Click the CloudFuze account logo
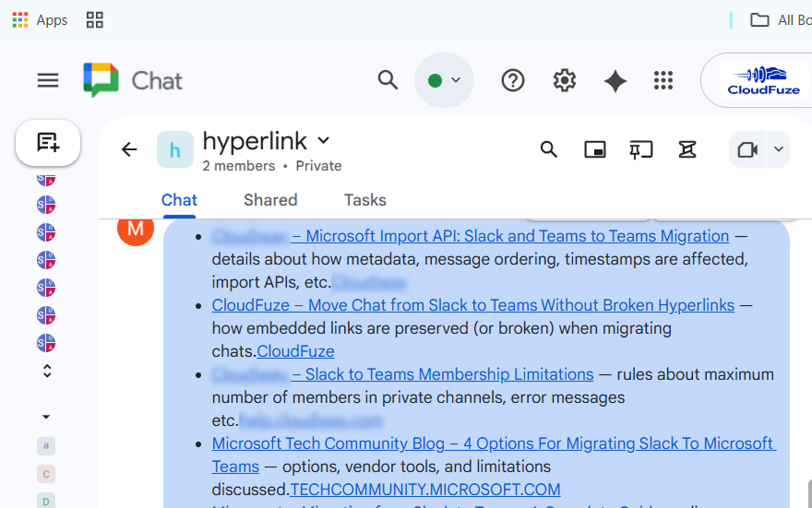The height and width of the screenshot is (508, 812). (764, 81)
